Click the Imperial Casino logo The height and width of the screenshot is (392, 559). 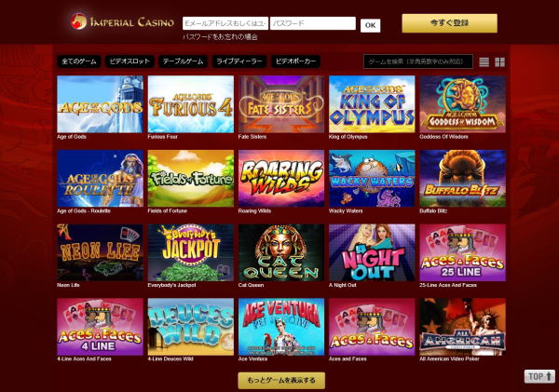122,21
